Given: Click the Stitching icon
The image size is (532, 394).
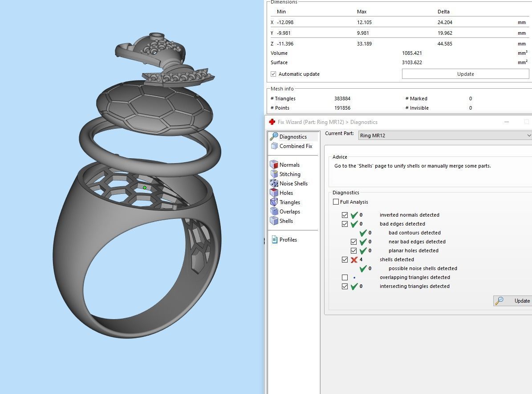Looking at the screenshot, I should click(274, 174).
